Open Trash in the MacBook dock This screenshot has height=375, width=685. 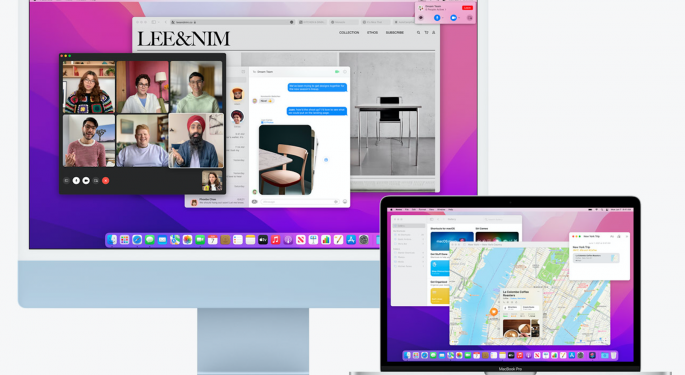614,355
